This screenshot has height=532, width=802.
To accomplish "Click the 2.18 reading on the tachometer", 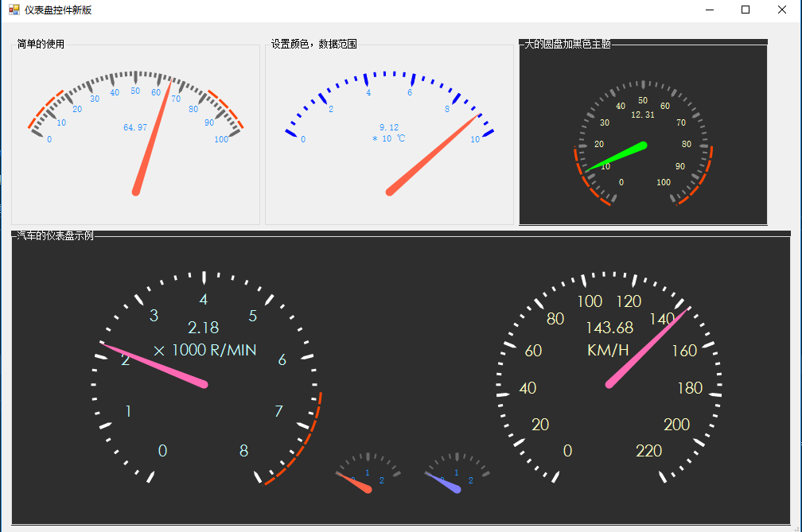I will pyautogui.click(x=203, y=328).
